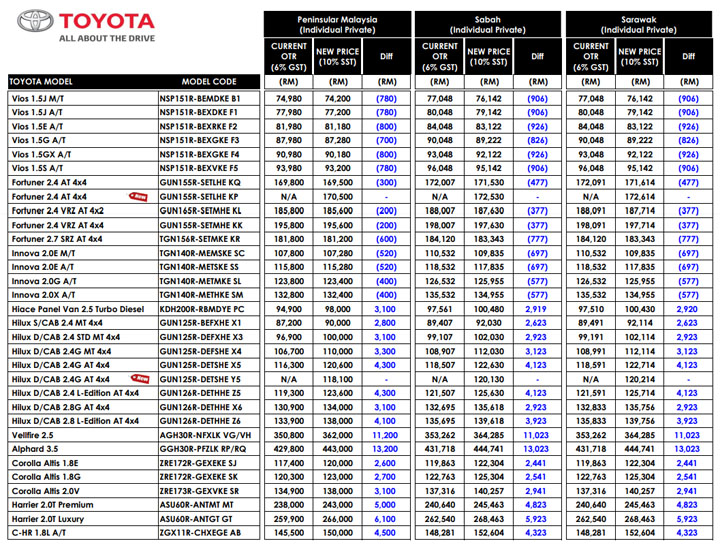This screenshot has height=554, width=720.
Task: Click the '443,000' new price for Alphard 3.5
Action: [338, 449]
